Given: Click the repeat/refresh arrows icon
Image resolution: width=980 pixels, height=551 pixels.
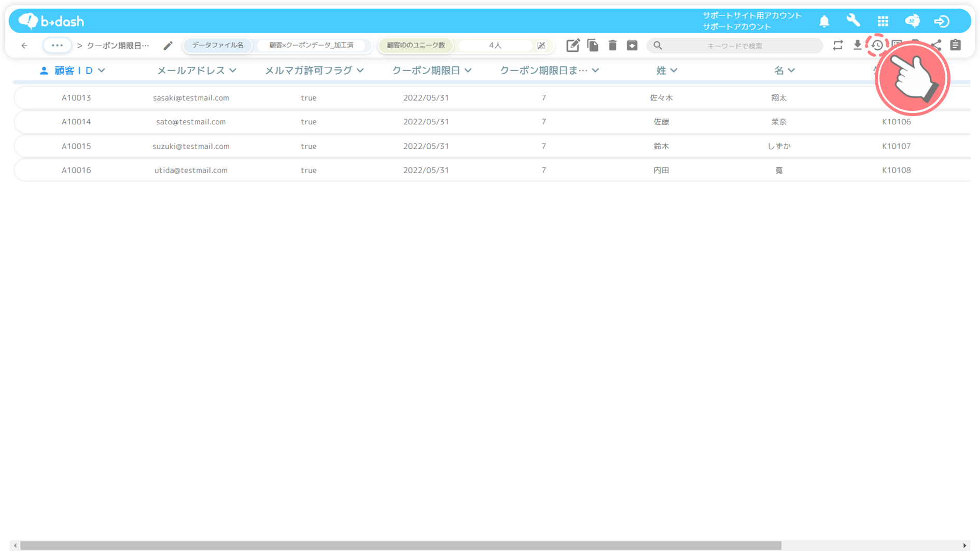Looking at the screenshot, I should point(837,46).
